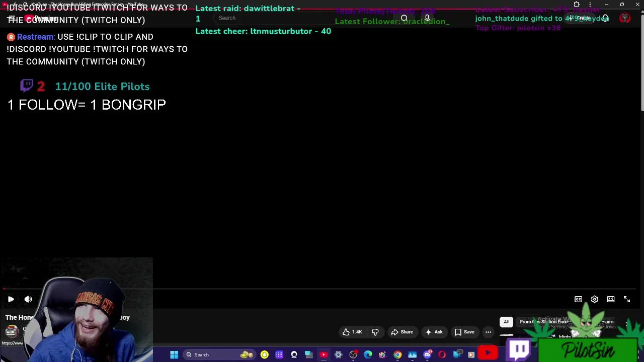Image resolution: width=644 pixels, height=362 pixels.
Task: Open the Logitech webcam app icon in taskbar
Action: tap(294, 355)
